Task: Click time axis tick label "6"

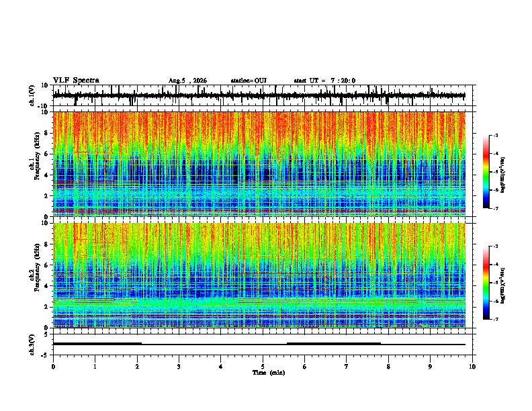Action: [305, 367]
